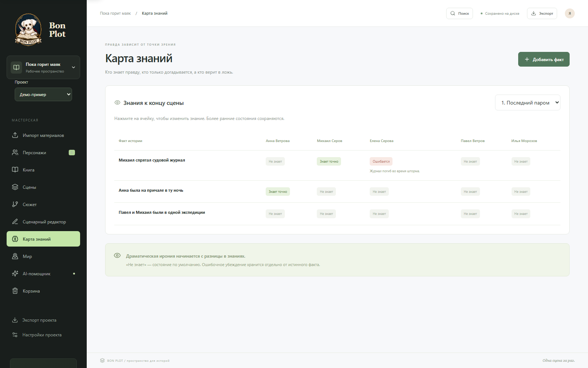Click the user avatar Я
The width and height of the screenshot is (588, 368).
[x=570, y=13]
